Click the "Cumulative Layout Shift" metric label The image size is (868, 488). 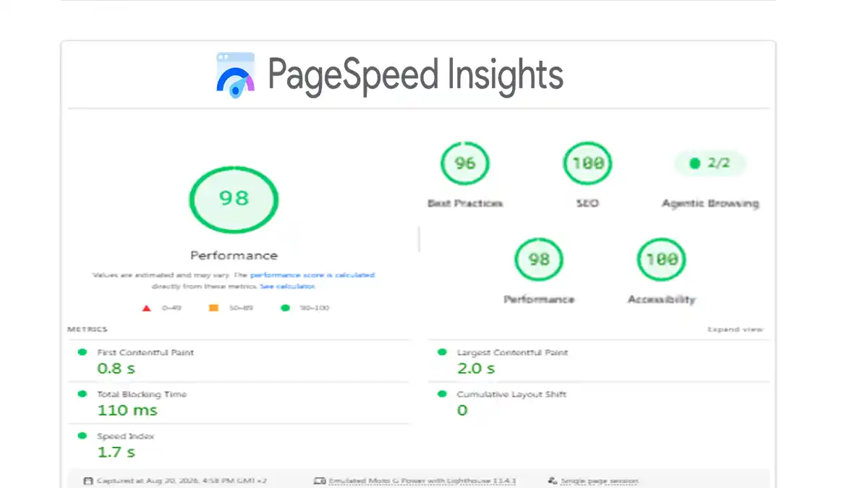(x=511, y=395)
